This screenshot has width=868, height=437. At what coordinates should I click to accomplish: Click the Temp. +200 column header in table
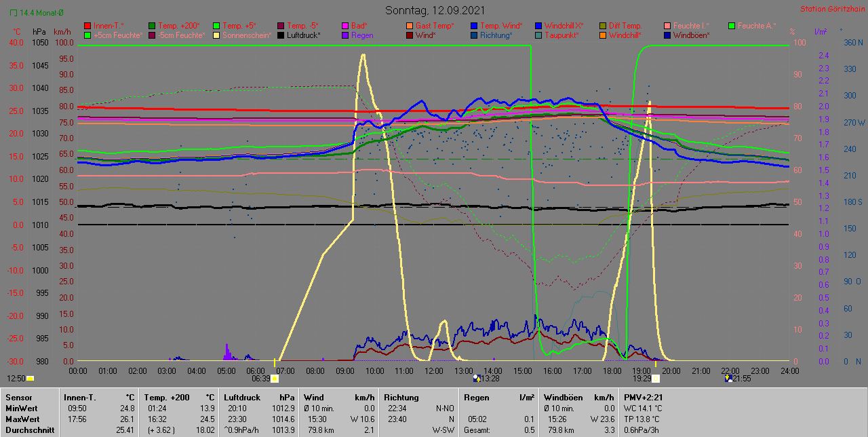tap(167, 397)
